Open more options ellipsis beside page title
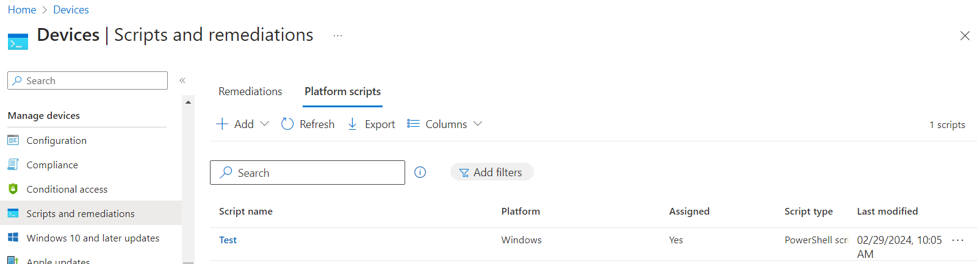Image resolution: width=980 pixels, height=264 pixels. coord(337,36)
